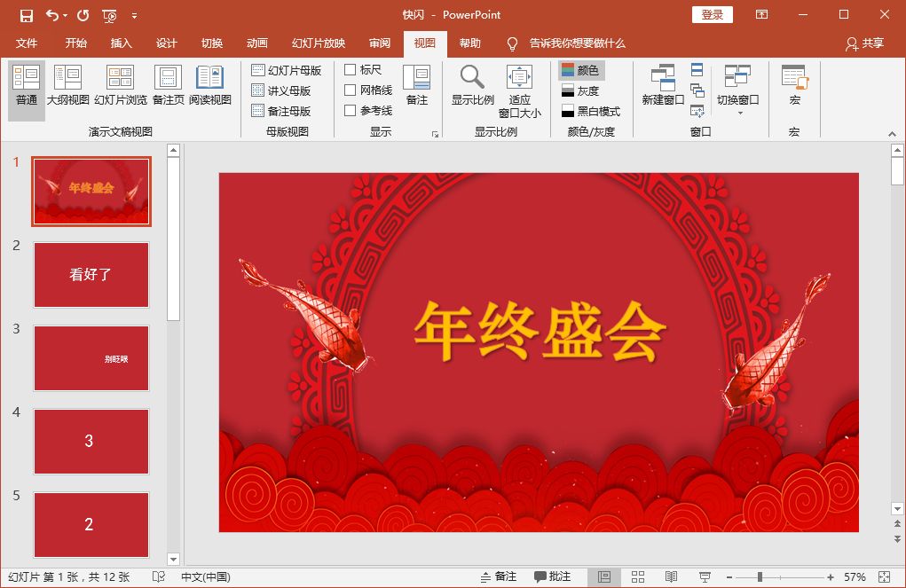906x588 pixels.
Task: Enable the 参考线 guides checkbox
Action: (x=350, y=110)
